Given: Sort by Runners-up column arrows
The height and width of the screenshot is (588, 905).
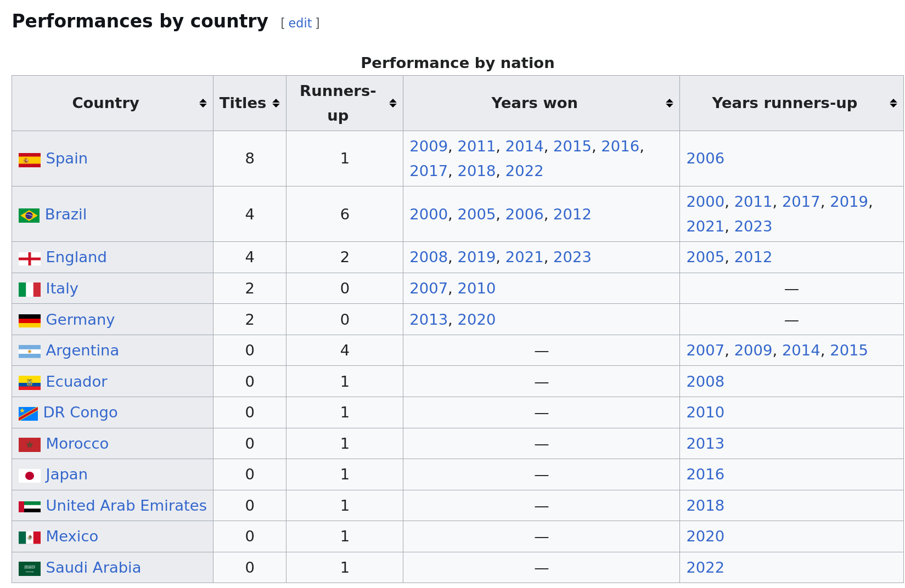Looking at the screenshot, I should click(x=393, y=103).
